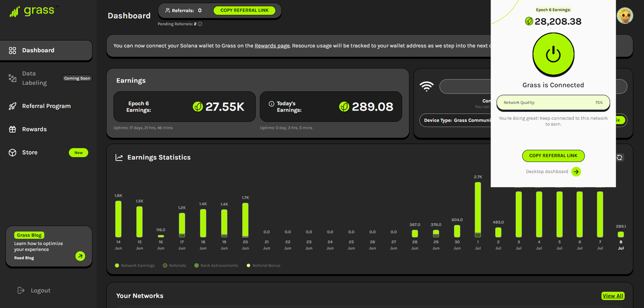644x308 pixels.
Task: Click the leaf icon beside 289.08
Action: point(344,107)
